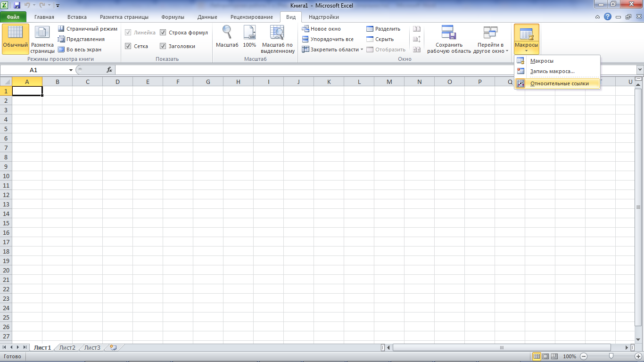The image size is (644, 362).
Task: Click the Макросы ribbon button icon
Action: pos(526,34)
